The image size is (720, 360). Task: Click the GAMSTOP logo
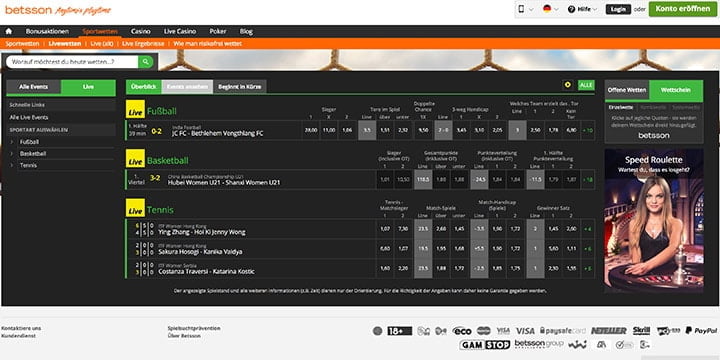click(485, 344)
